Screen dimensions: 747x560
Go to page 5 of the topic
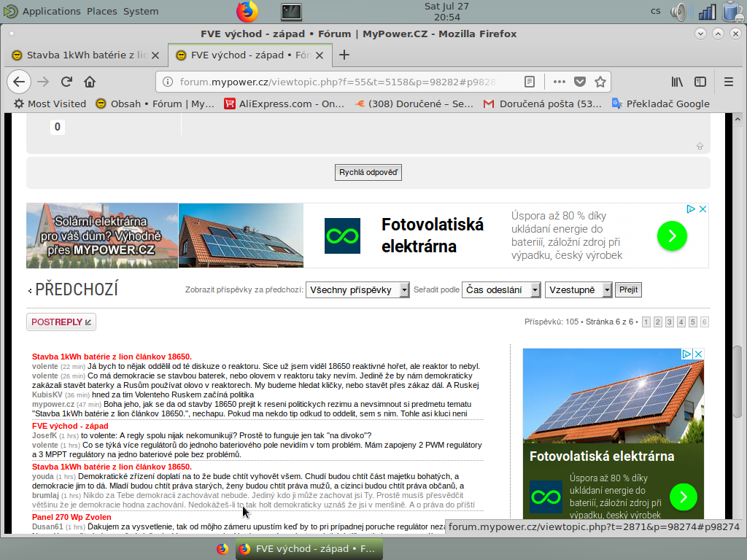click(x=693, y=322)
